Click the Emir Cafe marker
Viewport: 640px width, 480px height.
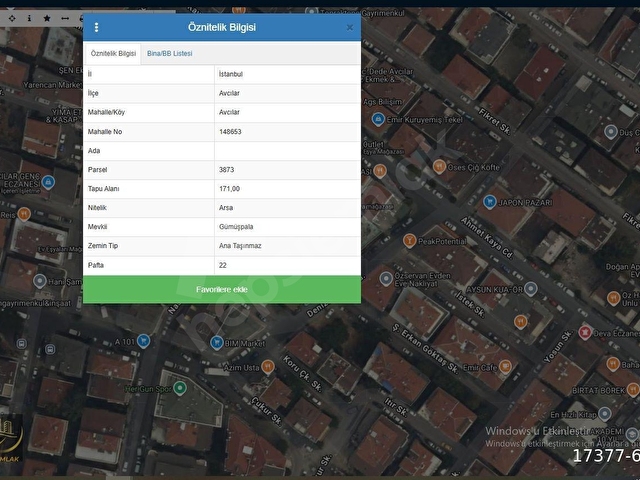(505, 367)
